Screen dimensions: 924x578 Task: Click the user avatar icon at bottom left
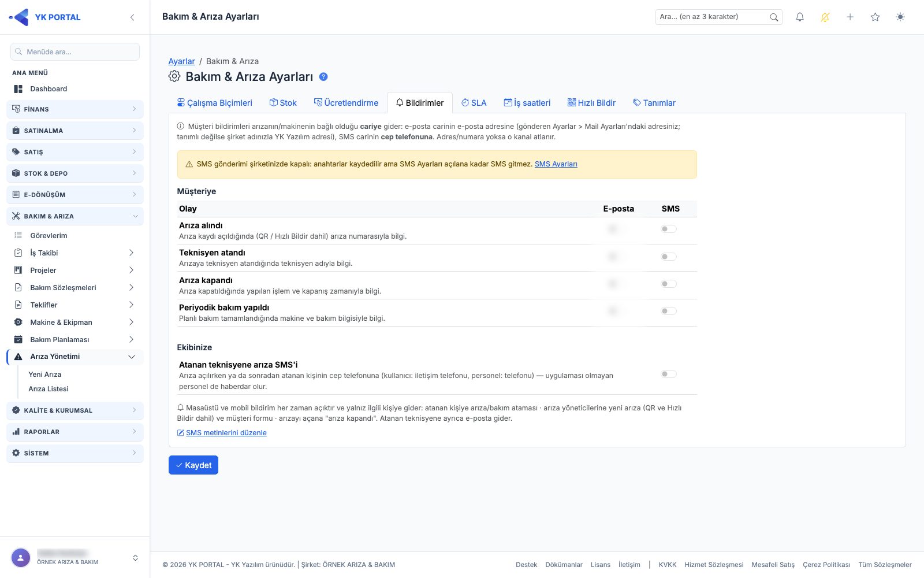[x=21, y=558]
